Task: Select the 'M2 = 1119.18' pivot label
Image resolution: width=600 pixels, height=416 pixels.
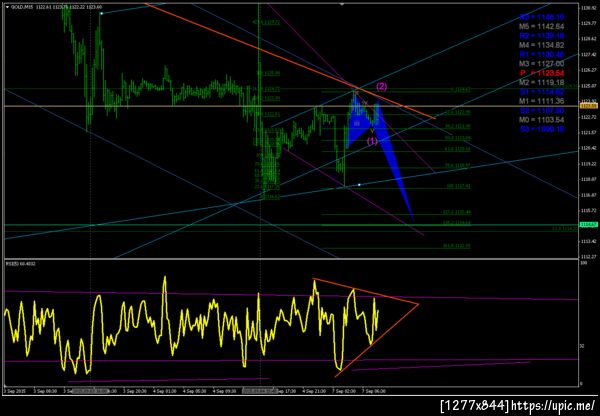Action: pos(541,82)
